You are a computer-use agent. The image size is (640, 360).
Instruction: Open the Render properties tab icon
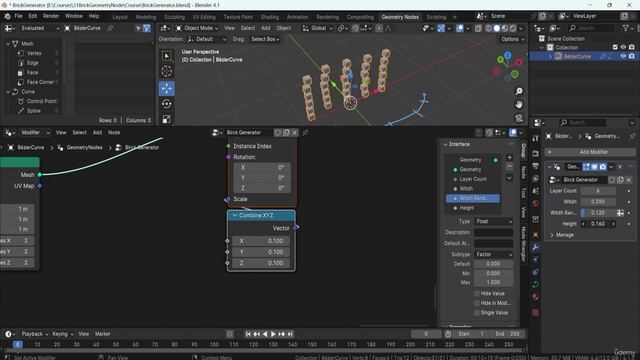tap(536, 153)
